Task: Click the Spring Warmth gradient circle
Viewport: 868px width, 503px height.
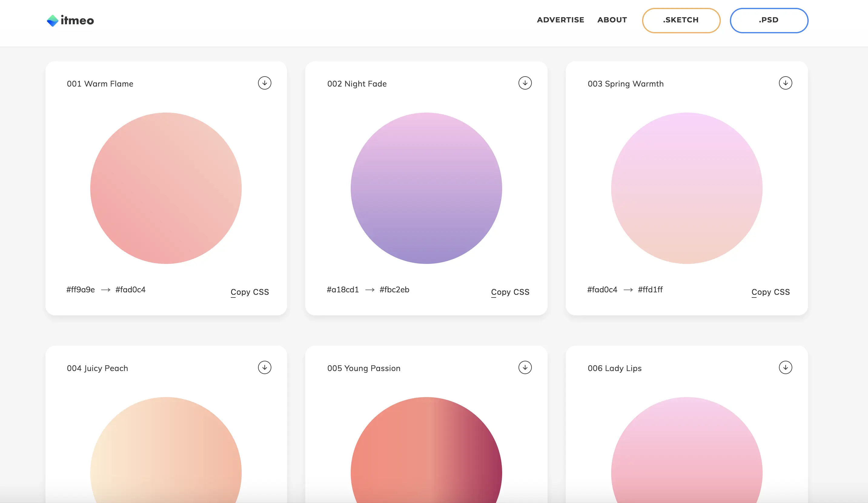Action: 687,188
